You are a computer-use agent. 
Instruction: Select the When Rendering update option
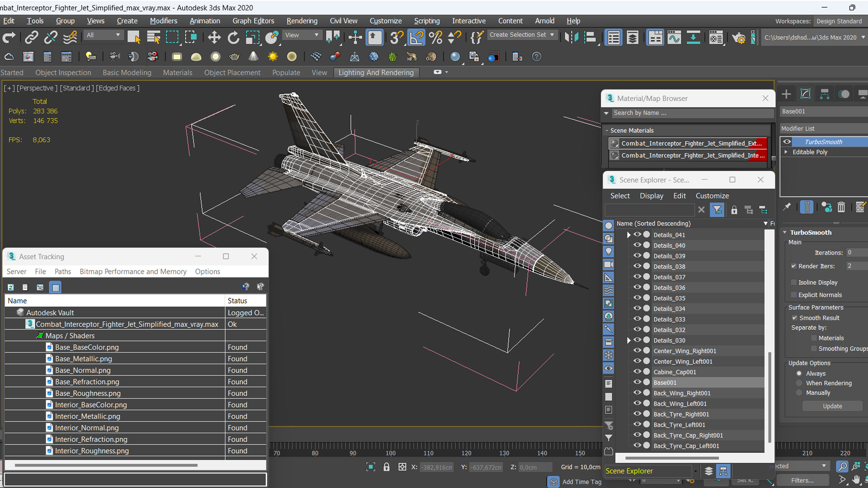point(799,383)
